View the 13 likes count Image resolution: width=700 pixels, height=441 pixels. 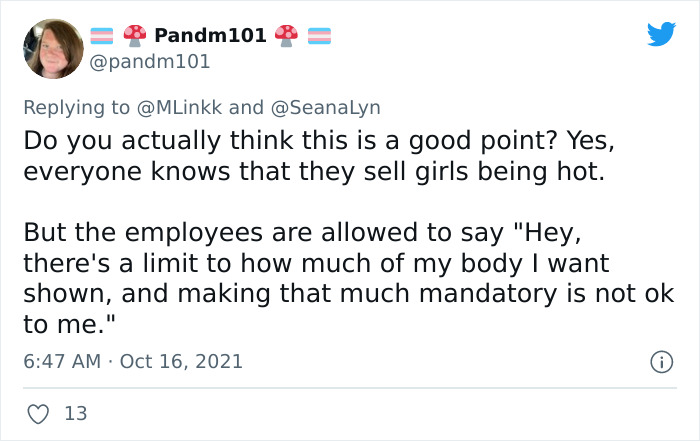tap(75, 412)
